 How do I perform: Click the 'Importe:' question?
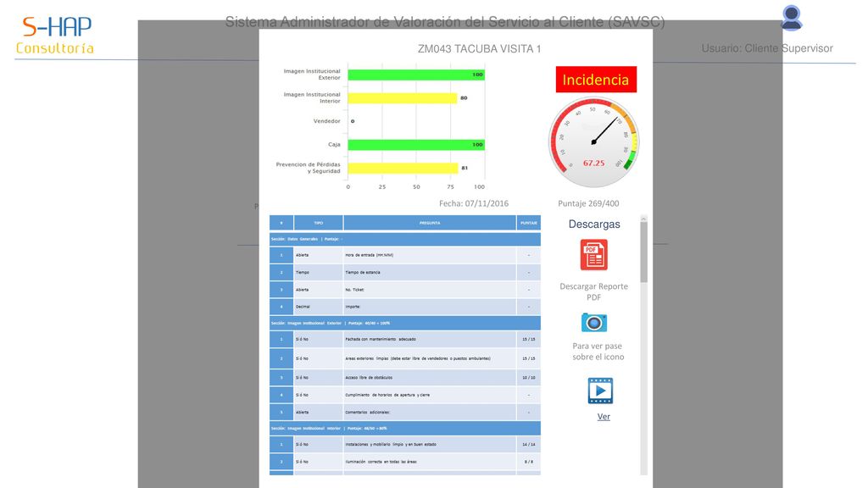(x=353, y=307)
